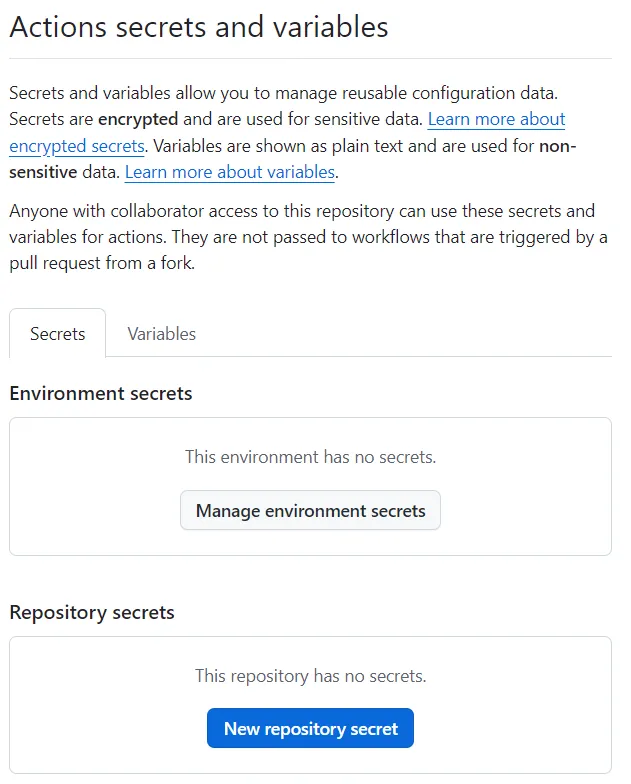Screen dimensions: 631x784
Task: Open the Learn more about encrypted secrets link
Action: coord(496,120)
